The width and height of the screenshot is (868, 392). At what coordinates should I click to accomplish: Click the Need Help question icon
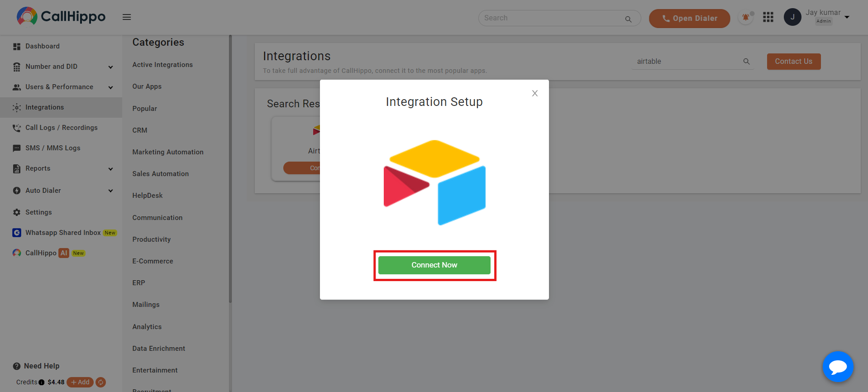pos(17,366)
